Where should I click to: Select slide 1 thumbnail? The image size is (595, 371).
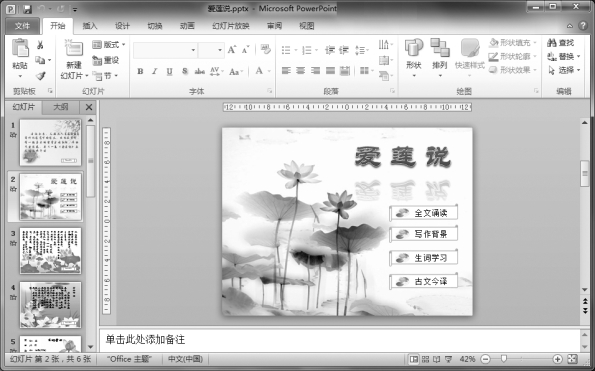[50, 142]
